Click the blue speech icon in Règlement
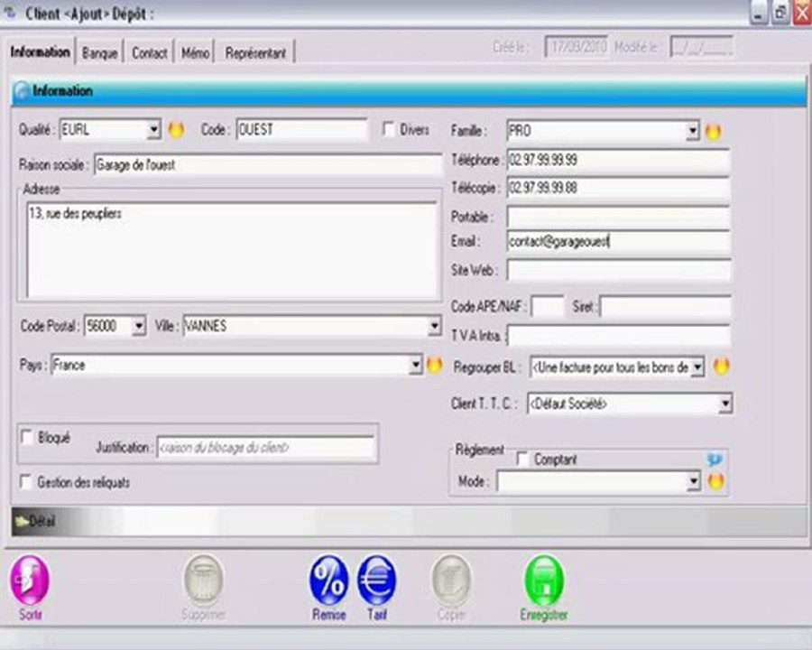 point(715,460)
